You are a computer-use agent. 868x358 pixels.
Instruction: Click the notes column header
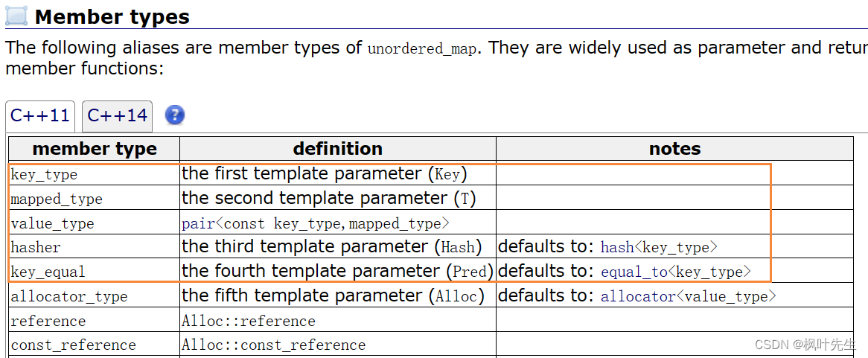tap(674, 148)
